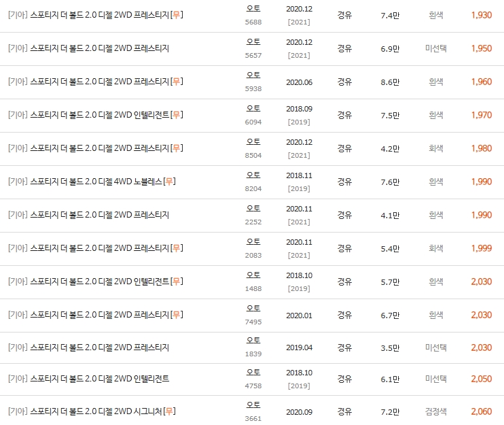Click 오토 transmission above plate 5938
Image resolution: width=504 pixels, height=425 pixels.
pos(253,75)
